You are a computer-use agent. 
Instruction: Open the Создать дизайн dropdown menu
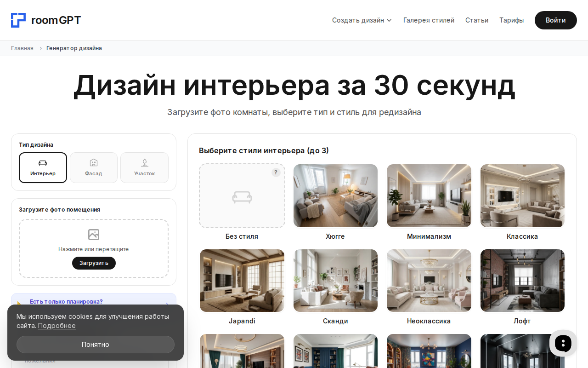click(x=362, y=20)
